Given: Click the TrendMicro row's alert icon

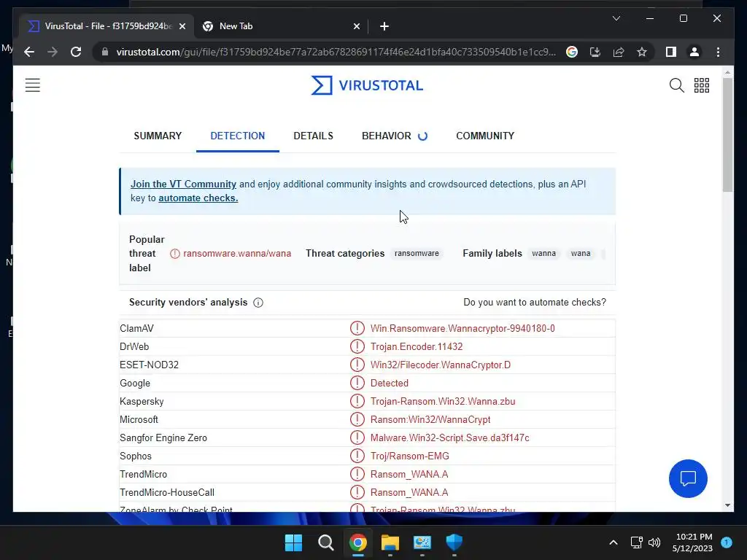Looking at the screenshot, I should click(x=357, y=474).
